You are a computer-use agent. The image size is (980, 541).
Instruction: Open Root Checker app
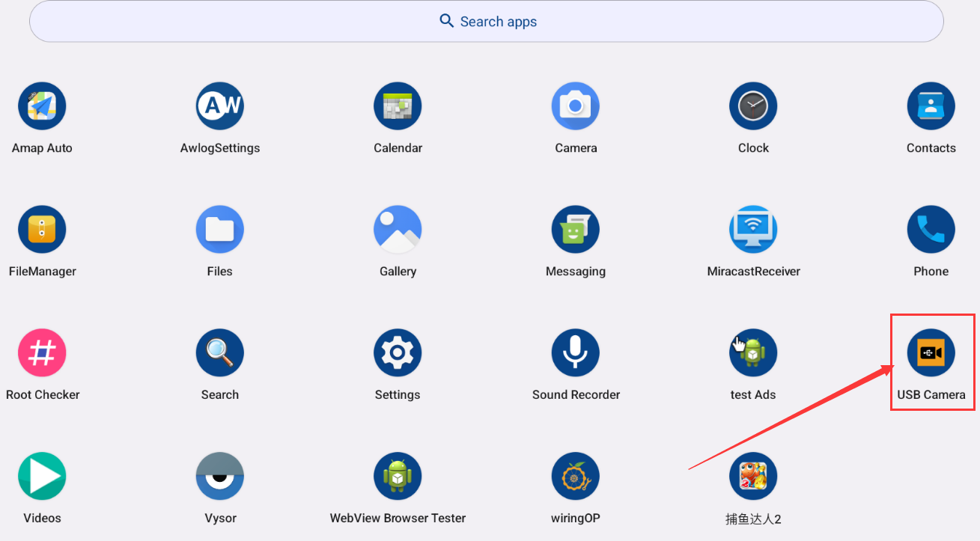click(x=42, y=353)
